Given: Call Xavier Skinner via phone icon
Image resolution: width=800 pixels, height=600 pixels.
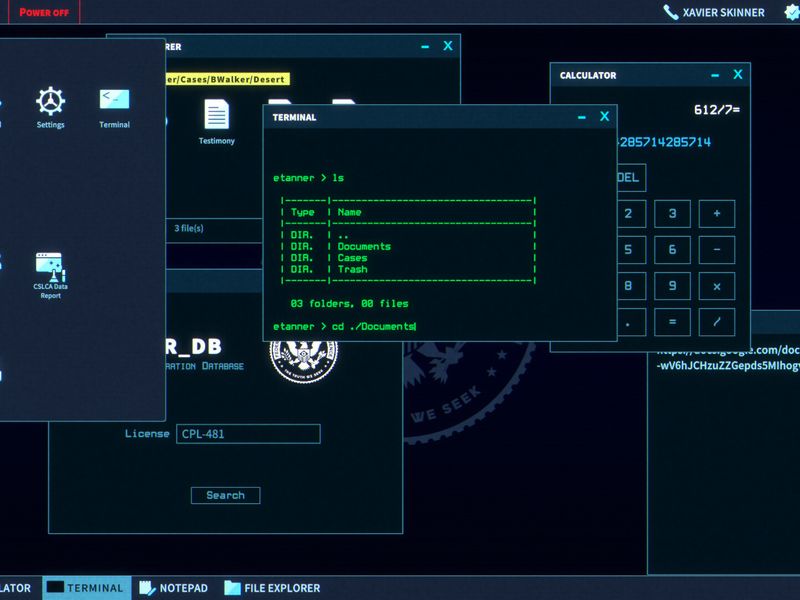Looking at the screenshot, I should (x=670, y=12).
